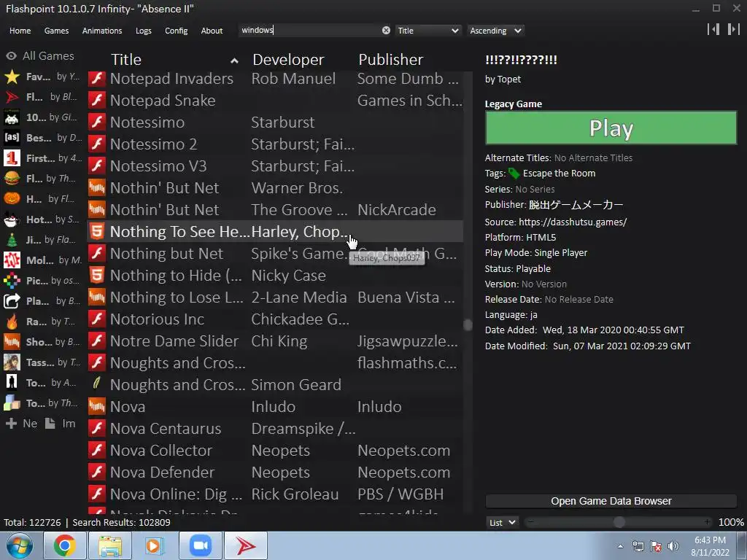Screen dimensions: 747x560
Task: Open the 'Pla...' share arrow playlist
Action: (42, 301)
